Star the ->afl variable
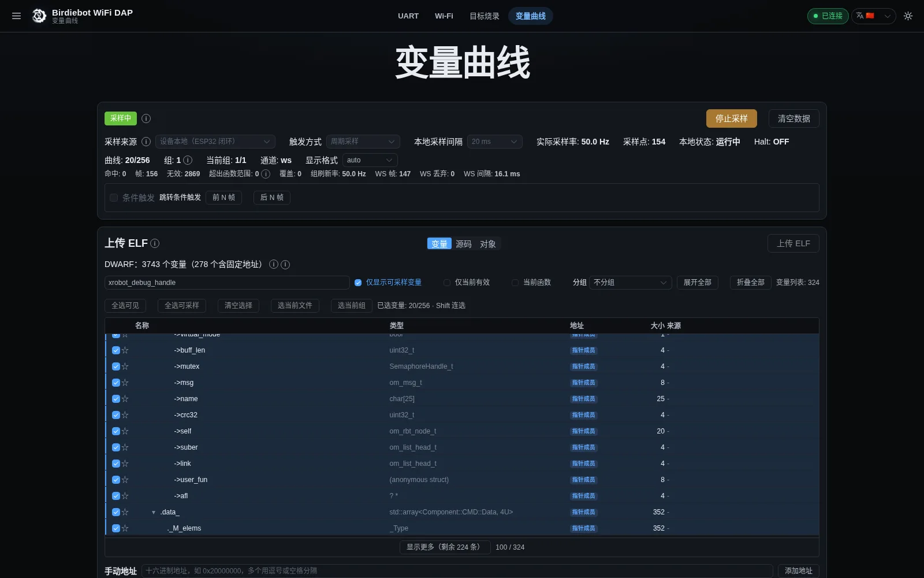This screenshot has width=924, height=578. tap(125, 496)
